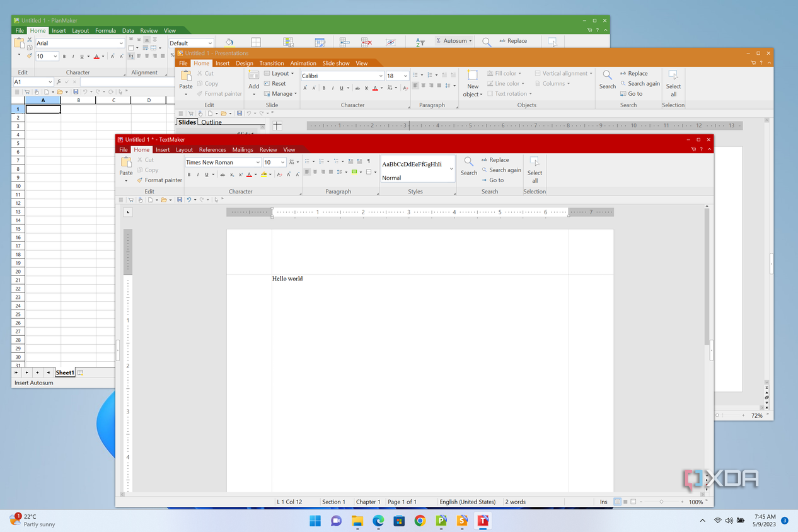Image resolution: width=798 pixels, height=532 pixels.
Task: Select column B header in PlanMaker
Action: (78, 100)
